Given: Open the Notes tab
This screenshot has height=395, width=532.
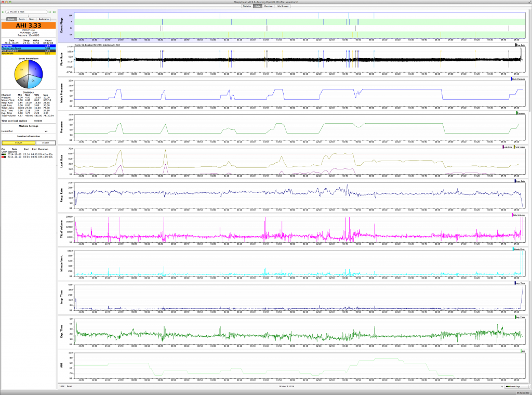Looking at the screenshot, I should 31,19.
